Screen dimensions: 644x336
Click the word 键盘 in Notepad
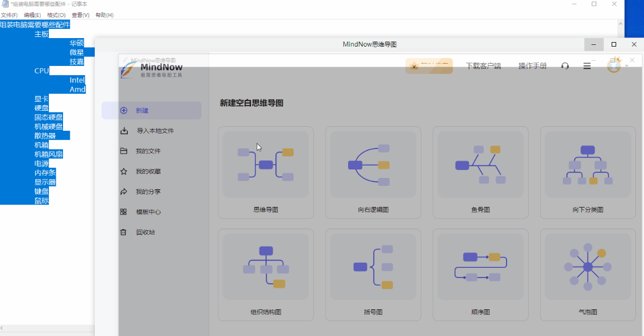tap(41, 191)
